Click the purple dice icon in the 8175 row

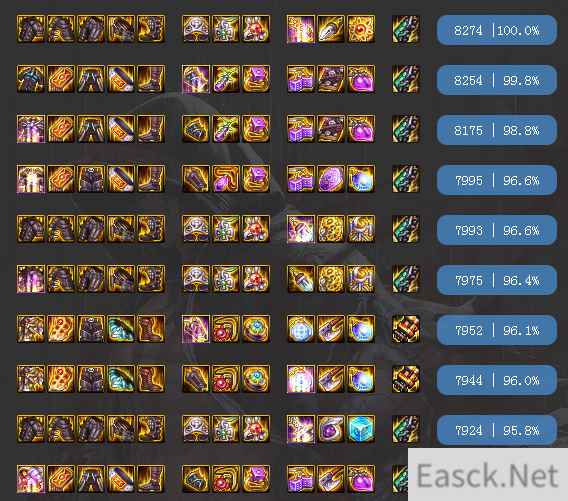(x=301, y=129)
